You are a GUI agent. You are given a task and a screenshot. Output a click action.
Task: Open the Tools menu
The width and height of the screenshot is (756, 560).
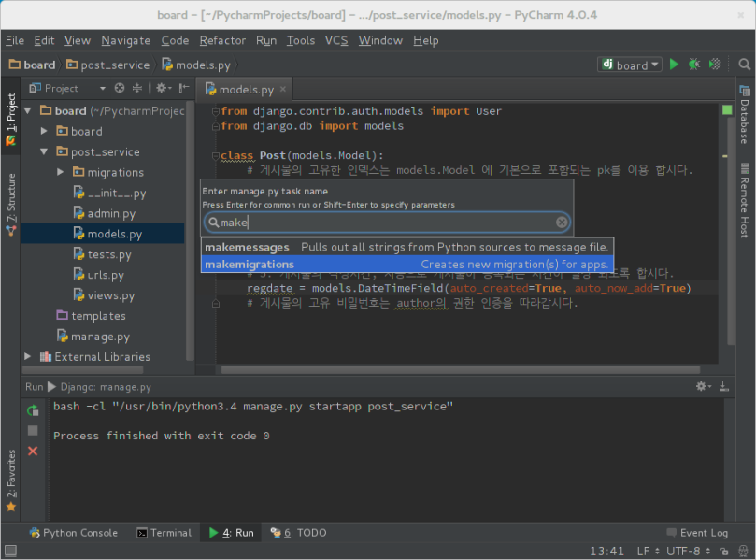301,40
